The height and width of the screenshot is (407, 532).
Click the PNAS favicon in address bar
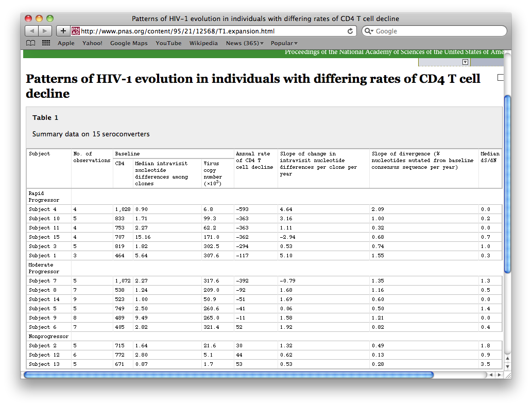76,31
